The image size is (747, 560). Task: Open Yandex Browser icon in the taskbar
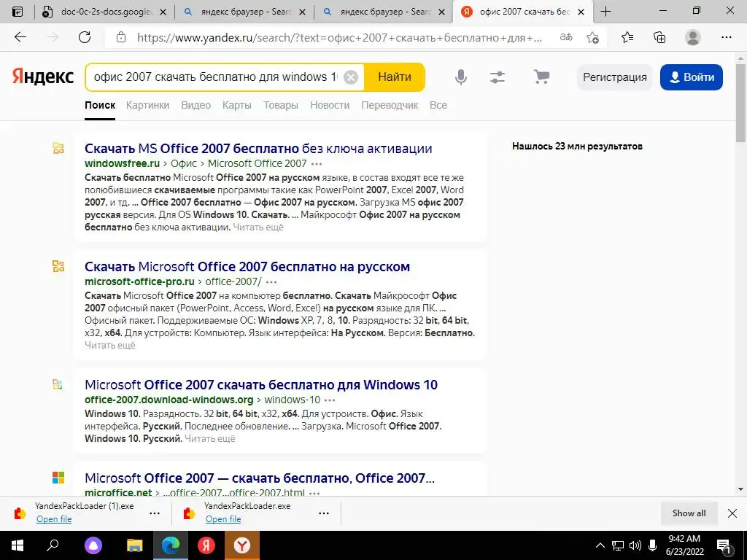242,545
